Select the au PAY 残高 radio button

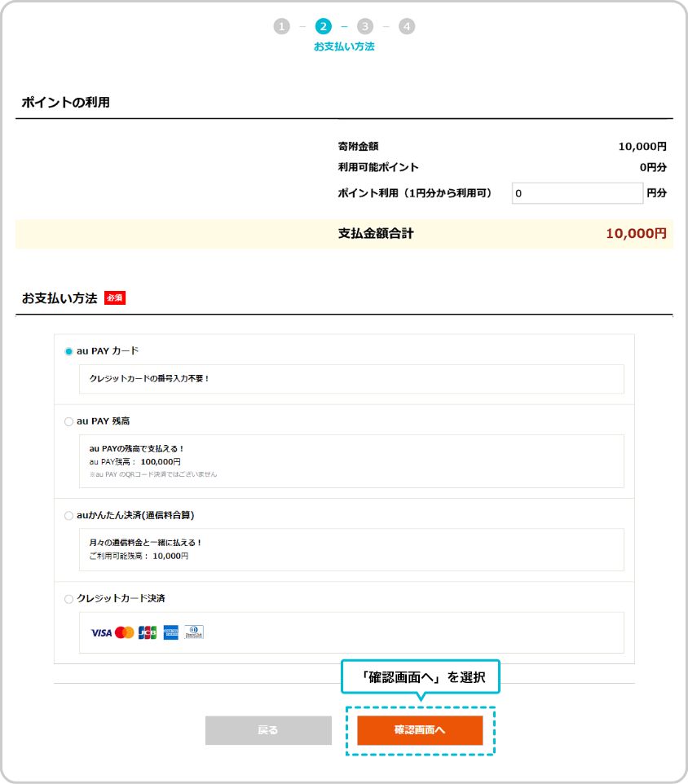point(68,421)
